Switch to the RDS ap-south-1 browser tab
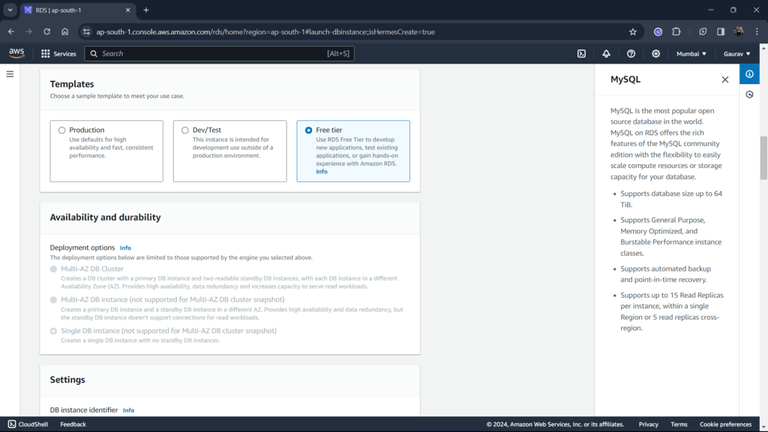Image resolution: width=768 pixels, height=432 pixels. (x=77, y=10)
